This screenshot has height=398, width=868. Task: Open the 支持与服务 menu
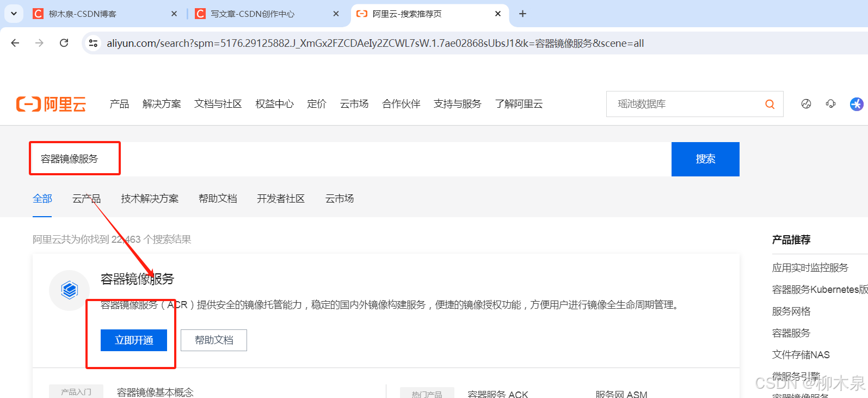pos(458,104)
